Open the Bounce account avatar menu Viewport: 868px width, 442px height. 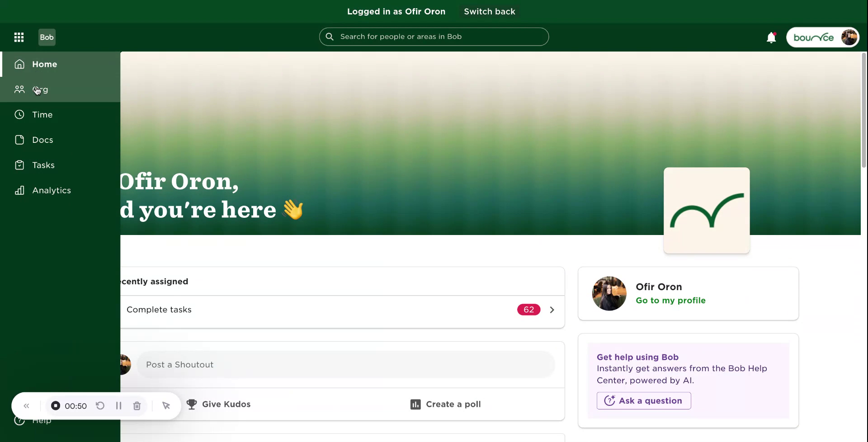849,37
